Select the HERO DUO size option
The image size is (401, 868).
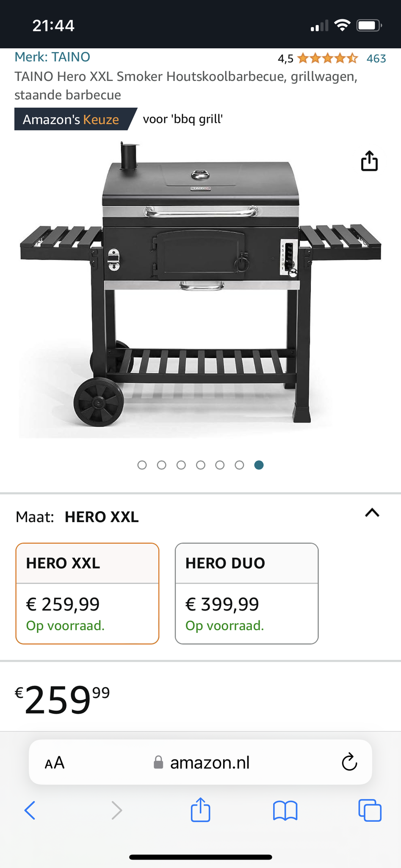coord(246,593)
